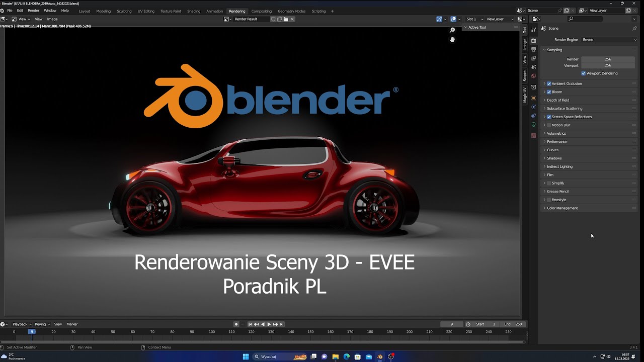Uncheck the Ambient Occlusion checkbox

[549, 83]
